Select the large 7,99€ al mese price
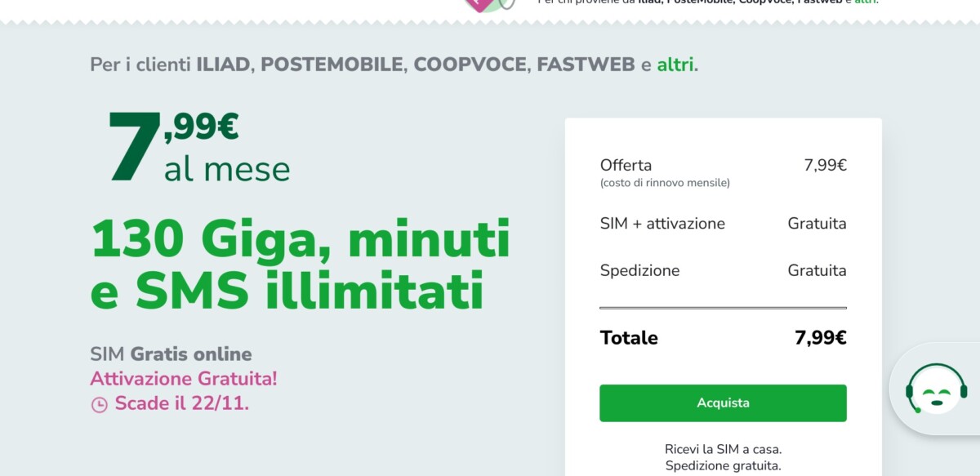The width and height of the screenshot is (980, 476). tap(199, 147)
